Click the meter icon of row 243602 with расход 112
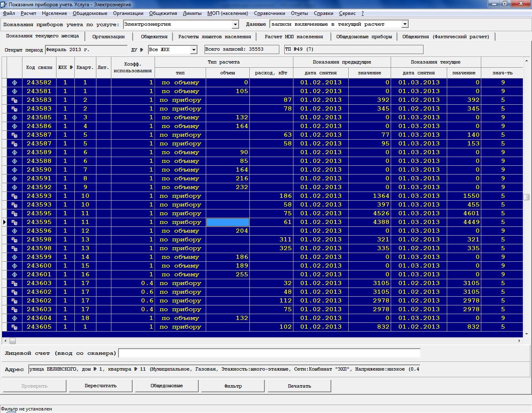 [14, 301]
